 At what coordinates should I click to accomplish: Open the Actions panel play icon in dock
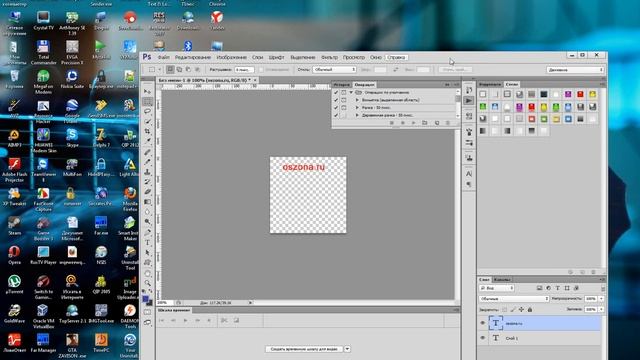click(x=469, y=100)
